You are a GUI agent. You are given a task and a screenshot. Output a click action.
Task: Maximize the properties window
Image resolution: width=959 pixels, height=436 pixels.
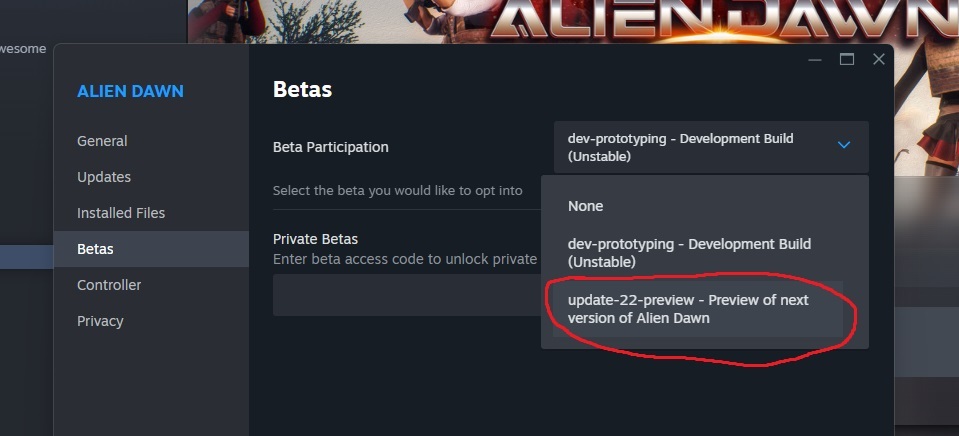pyautogui.click(x=847, y=60)
